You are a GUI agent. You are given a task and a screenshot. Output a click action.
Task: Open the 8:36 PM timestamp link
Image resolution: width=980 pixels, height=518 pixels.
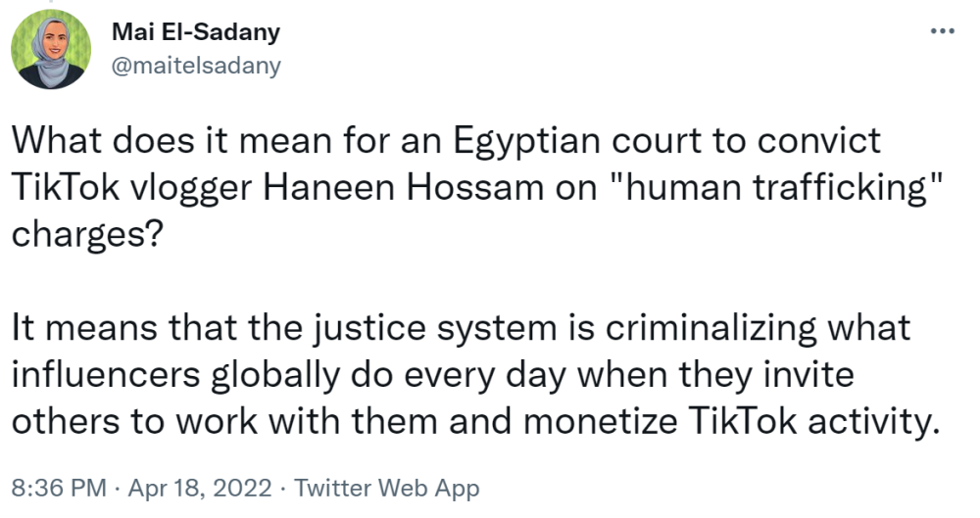(x=59, y=488)
